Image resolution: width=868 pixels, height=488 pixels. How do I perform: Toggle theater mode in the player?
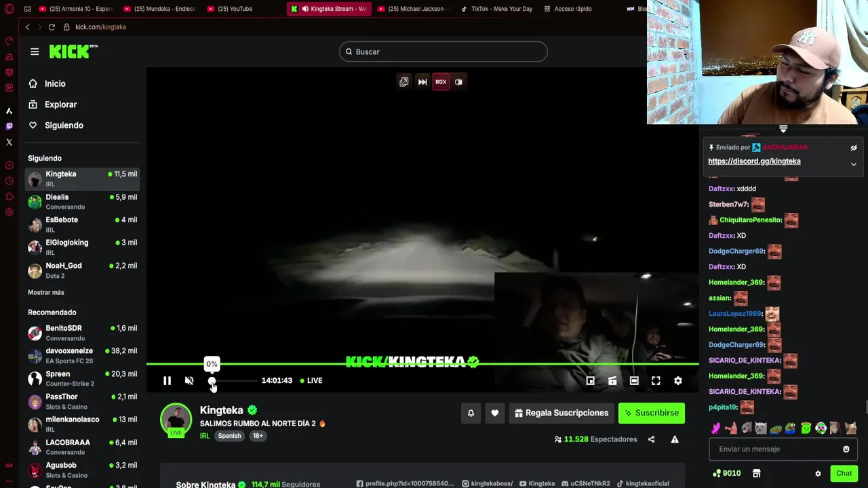tap(634, 381)
